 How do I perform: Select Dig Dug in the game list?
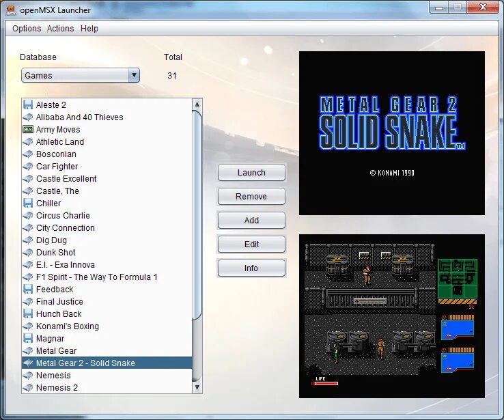[51, 240]
